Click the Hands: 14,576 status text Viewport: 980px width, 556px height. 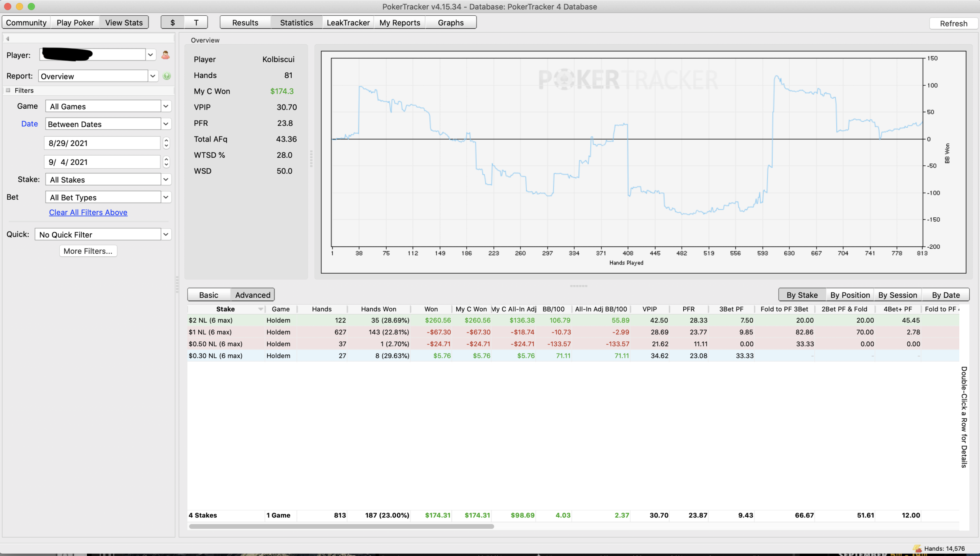click(944, 548)
